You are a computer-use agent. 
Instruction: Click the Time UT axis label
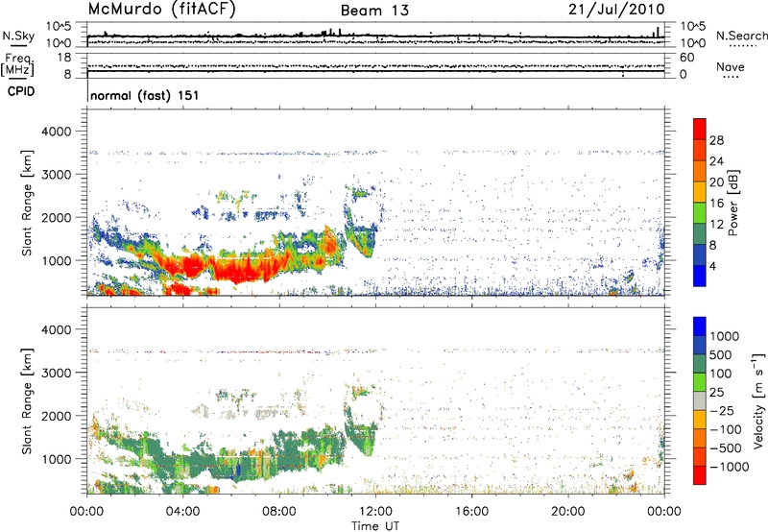pyautogui.click(x=375, y=526)
